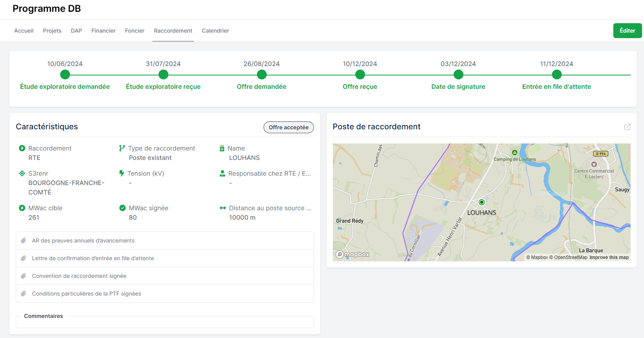Click the green Éditer button

(x=627, y=31)
